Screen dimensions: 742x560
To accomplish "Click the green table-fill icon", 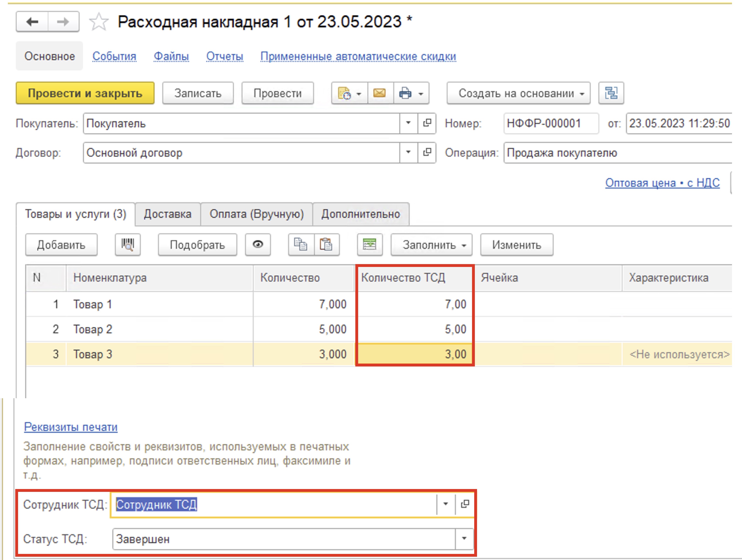I will pyautogui.click(x=370, y=245).
